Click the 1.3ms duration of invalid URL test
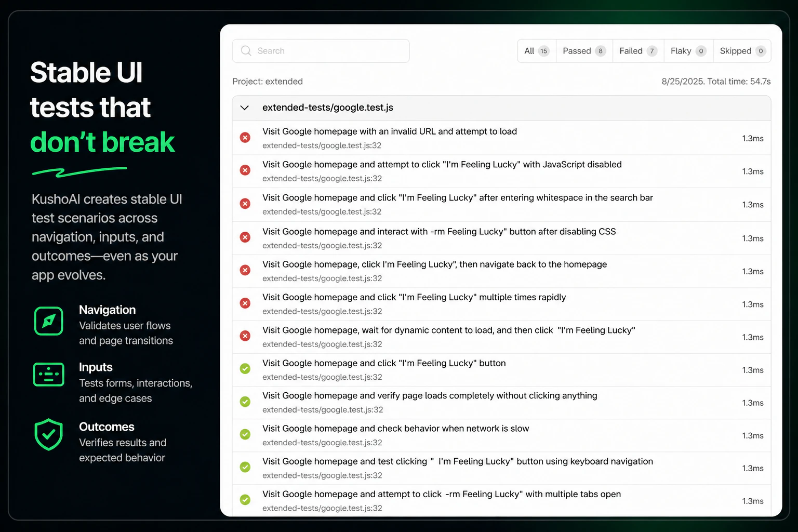 753,138
